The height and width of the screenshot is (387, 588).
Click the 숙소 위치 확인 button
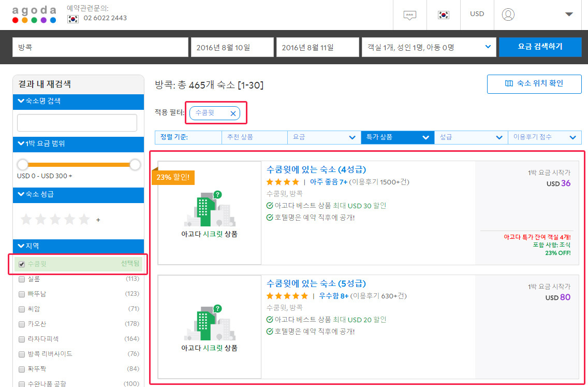[x=534, y=84]
